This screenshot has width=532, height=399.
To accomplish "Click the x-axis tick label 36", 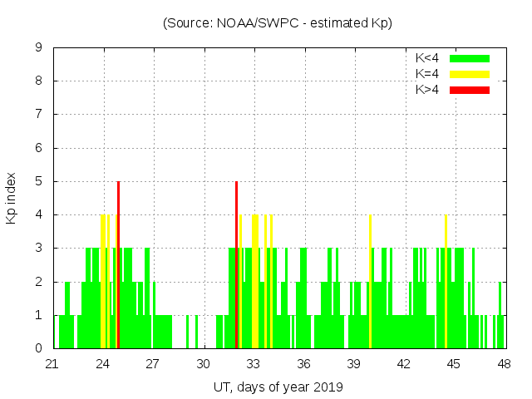I will [x=304, y=363].
